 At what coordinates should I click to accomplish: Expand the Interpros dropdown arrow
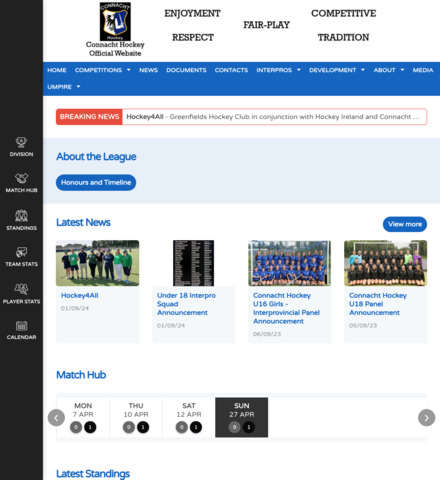pyautogui.click(x=299, y=70)
